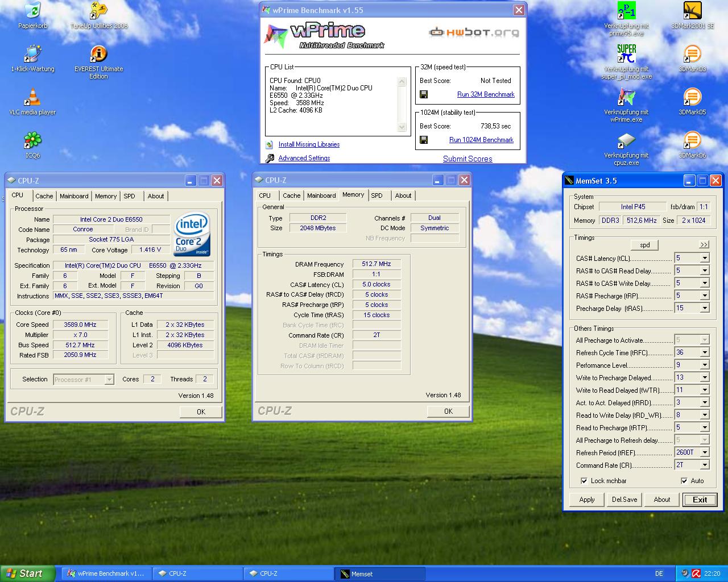
Task: Switch to SPD tab in left CPU-Z window
Action: coord(130,196)
